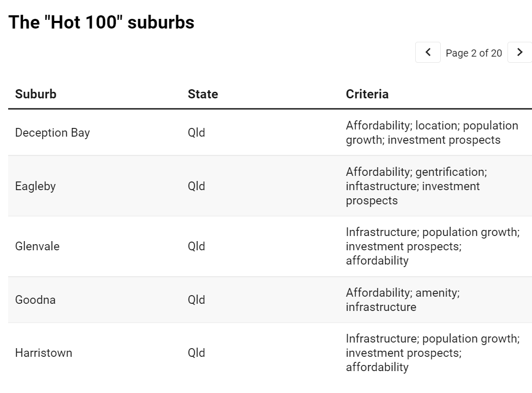Click the Criteria column header
Viewport: 532px width, 393px height.
point(367,94)
